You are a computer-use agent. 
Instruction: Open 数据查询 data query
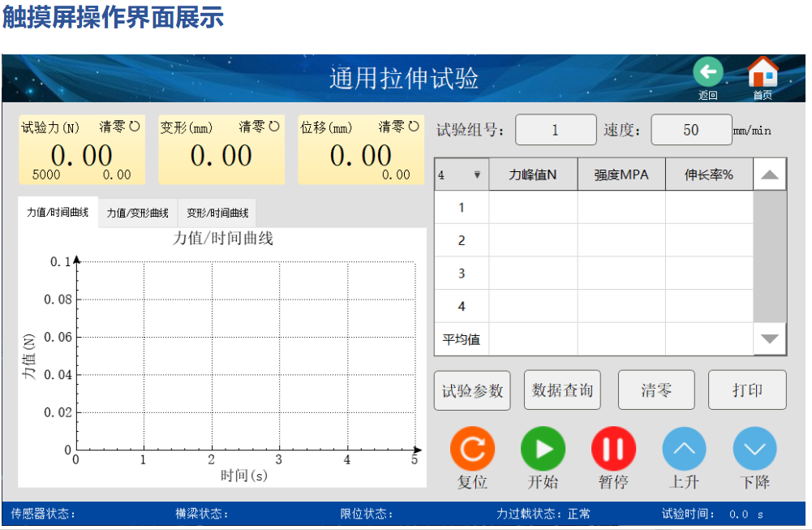point(562,390)
